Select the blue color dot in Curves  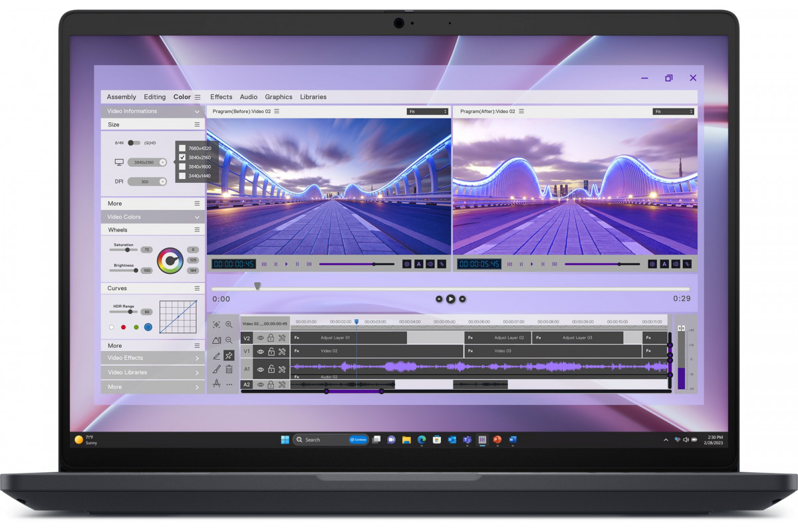[x=148, y=327]
